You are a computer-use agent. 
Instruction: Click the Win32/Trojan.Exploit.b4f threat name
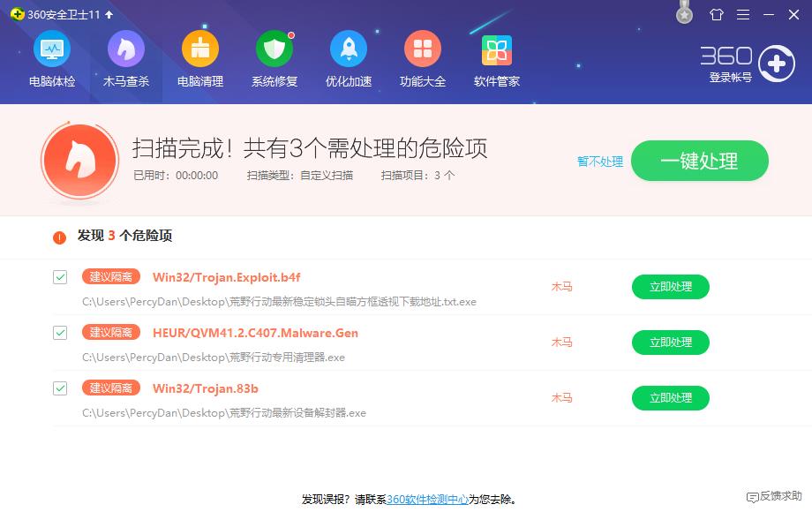[226, 277]
